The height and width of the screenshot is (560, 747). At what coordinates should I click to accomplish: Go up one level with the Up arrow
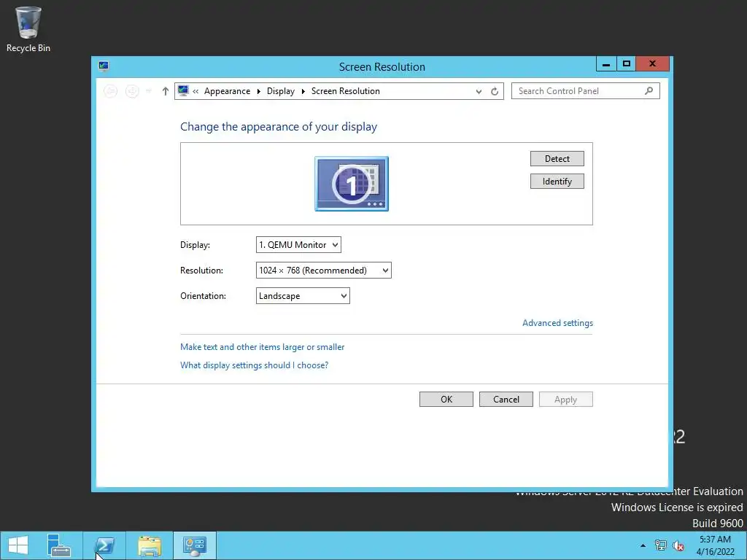pyautogui.click(x=166, y=91)
